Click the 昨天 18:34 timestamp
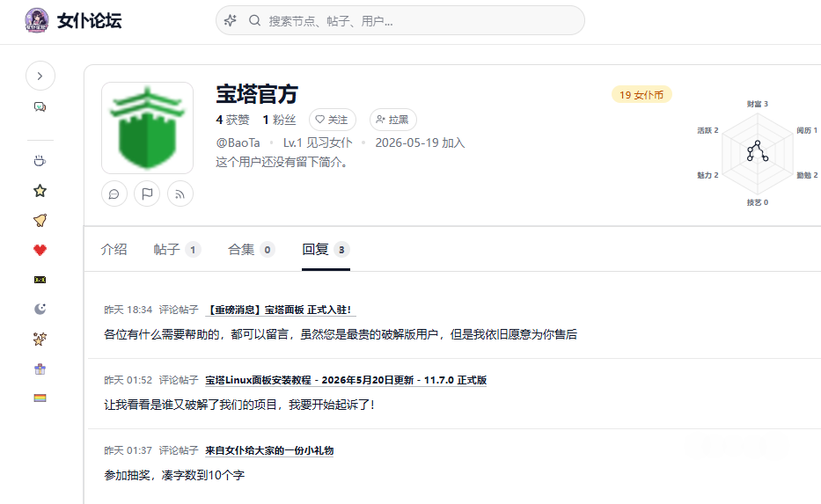 click(x=128, y=310)
